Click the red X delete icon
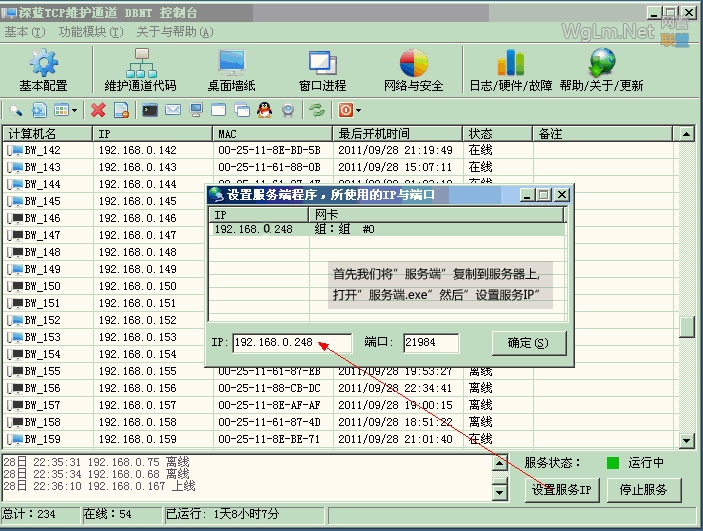The width and height of the screenshot is (703, 531). click(98, 110)
